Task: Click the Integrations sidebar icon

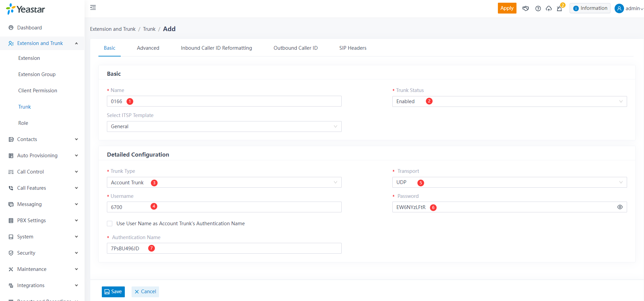Action: 11,285
